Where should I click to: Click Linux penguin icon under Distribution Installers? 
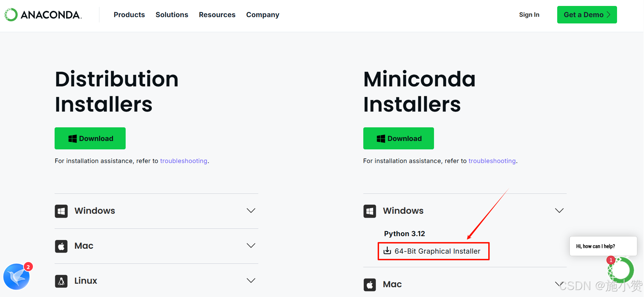coord(61,281)
